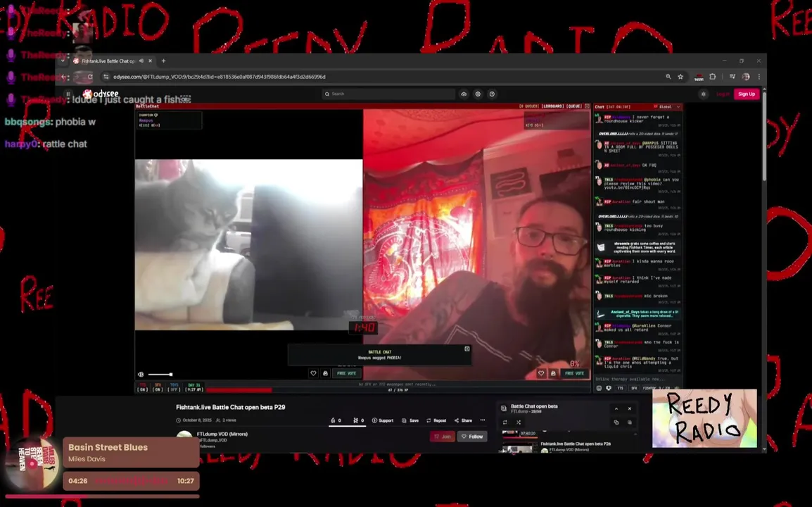Save the video with Save button
This screenshot has height=507, width=812.
[410, 420]
